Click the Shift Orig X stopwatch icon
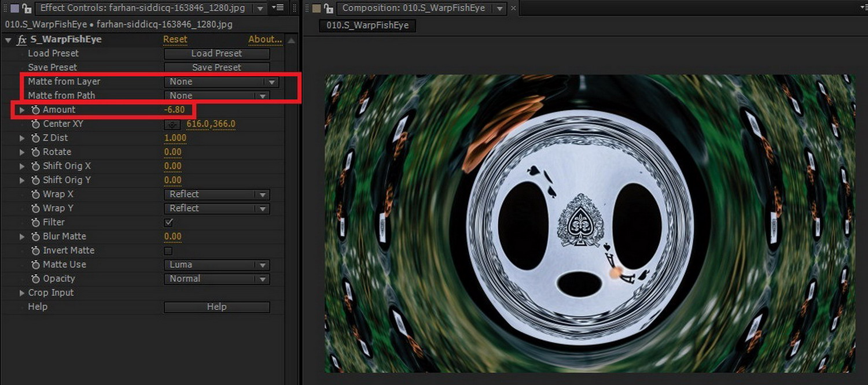This screenshot has height=385, width=868. [36, 166]
